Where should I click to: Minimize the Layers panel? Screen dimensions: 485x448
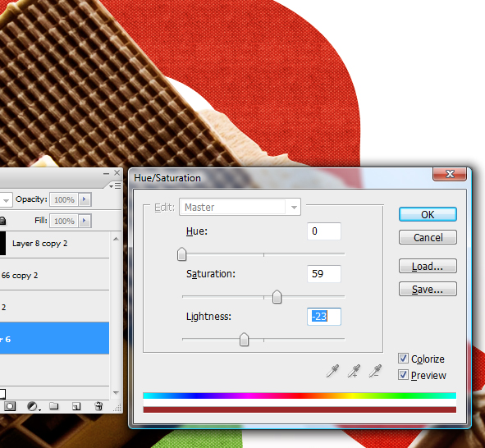(106, 173)
